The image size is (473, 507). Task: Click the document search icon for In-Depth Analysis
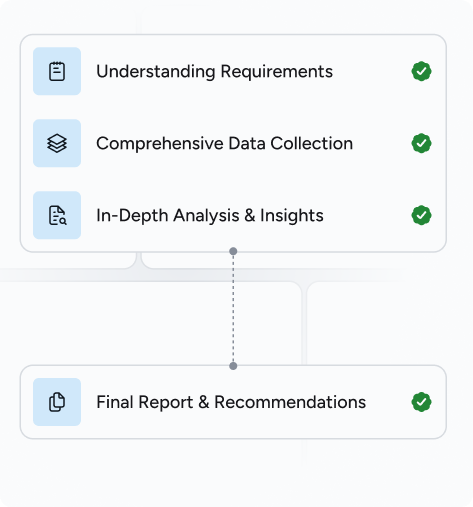pos(57,215)
